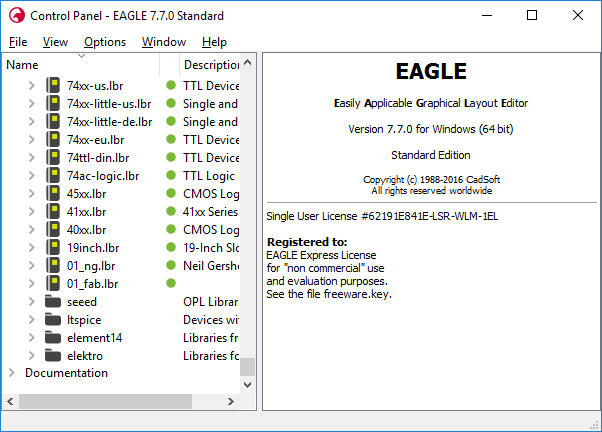The image size is (602, 432).
Task: Click the horizontal scroll-left arrow
Action: 10,401
